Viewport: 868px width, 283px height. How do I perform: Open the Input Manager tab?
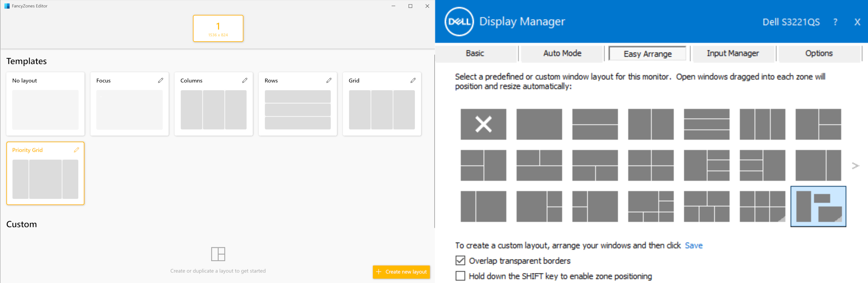click(733, 53)
